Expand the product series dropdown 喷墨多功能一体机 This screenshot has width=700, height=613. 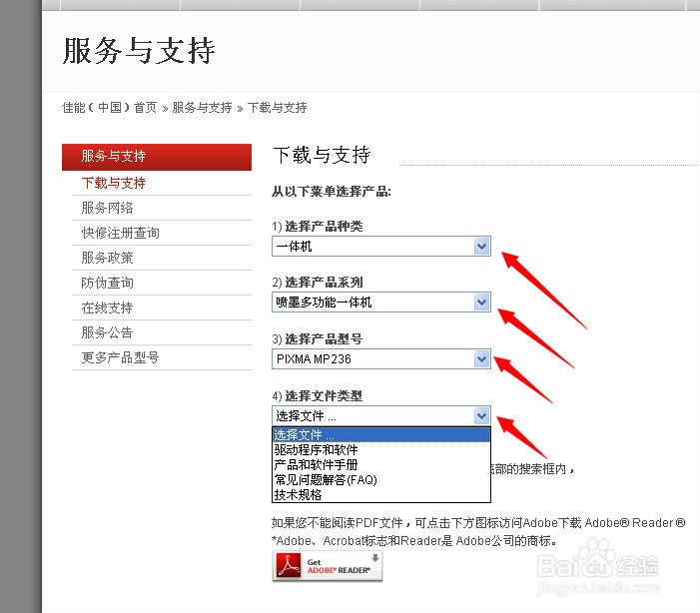[381, 303]
